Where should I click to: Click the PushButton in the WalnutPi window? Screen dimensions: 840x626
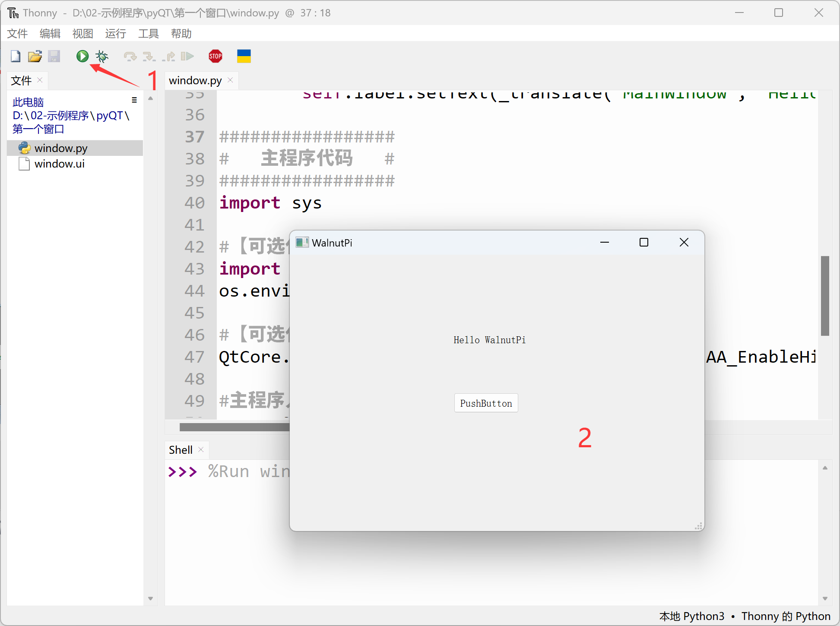coord(486,403)
